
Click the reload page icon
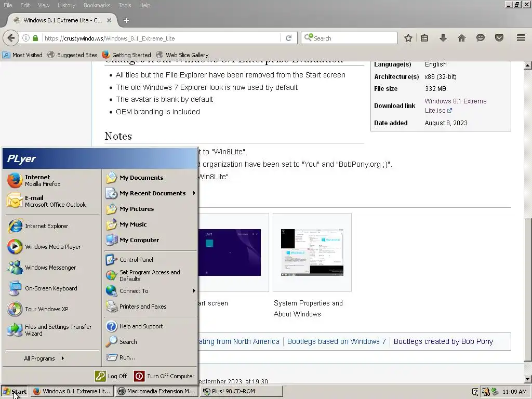tap(289, 38)
